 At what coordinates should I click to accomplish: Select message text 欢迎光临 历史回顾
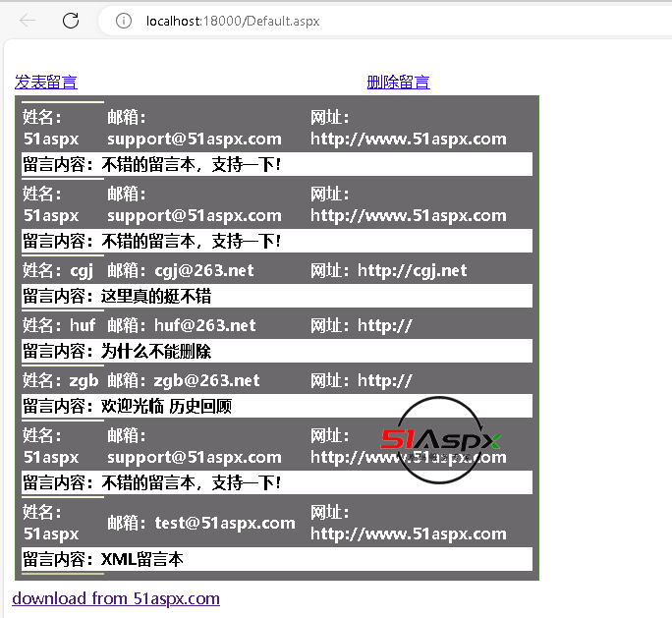tap(166, 407)
